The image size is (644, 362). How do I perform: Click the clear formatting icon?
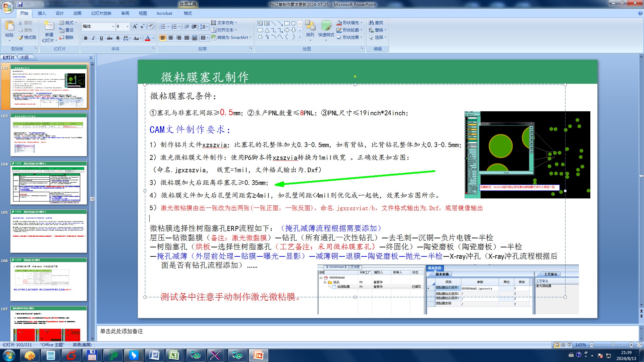pyautogui.click(x=151, y=26)
